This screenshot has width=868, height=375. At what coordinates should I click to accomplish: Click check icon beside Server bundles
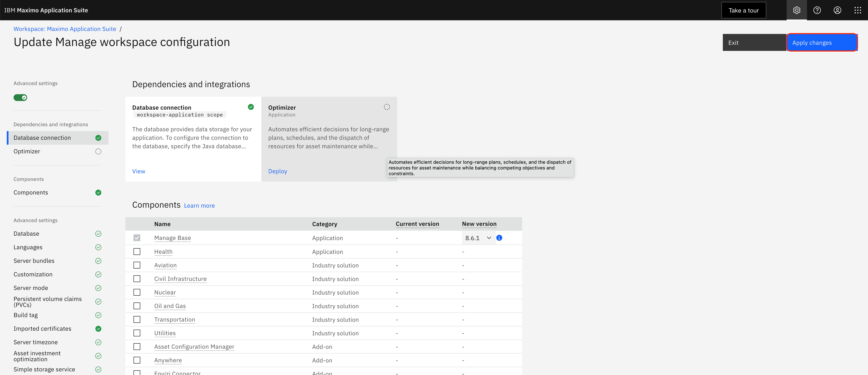98,261
